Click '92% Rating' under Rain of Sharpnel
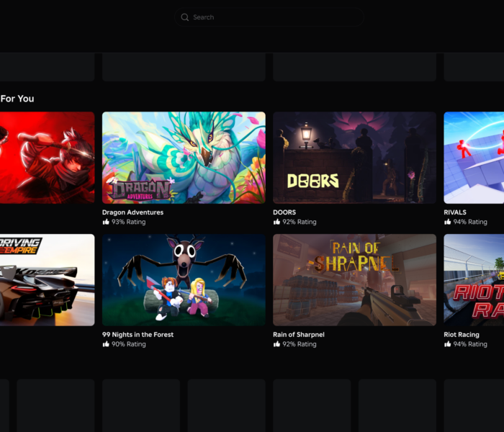504x432 pixels. pyautogui.click(x=300, y=344)
